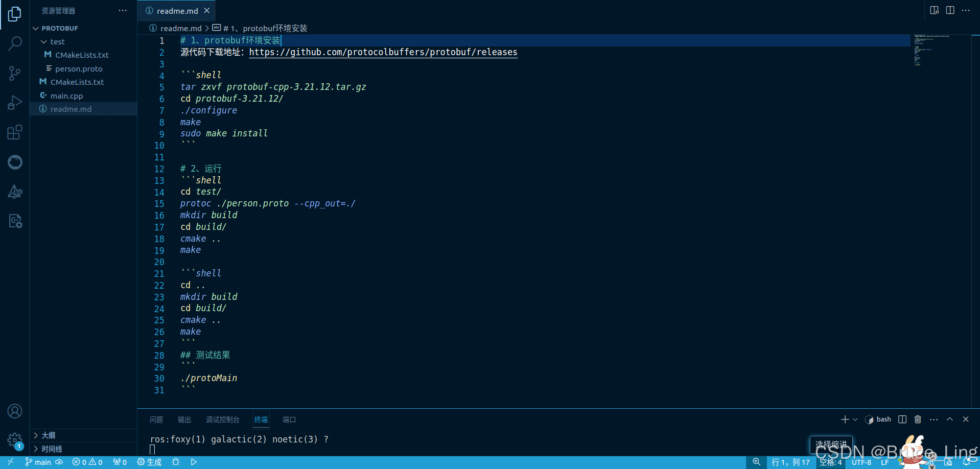Open the Search view in activity bar
Image resolution: width=980 pixels, height=469 pixels.
pyautogui.click(x=15, y=43)
